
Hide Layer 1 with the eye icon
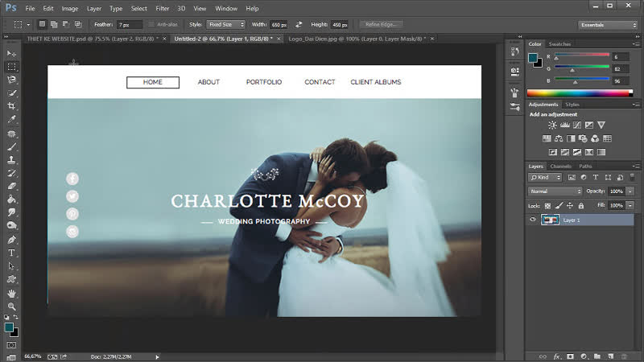(x=533, y=220)
